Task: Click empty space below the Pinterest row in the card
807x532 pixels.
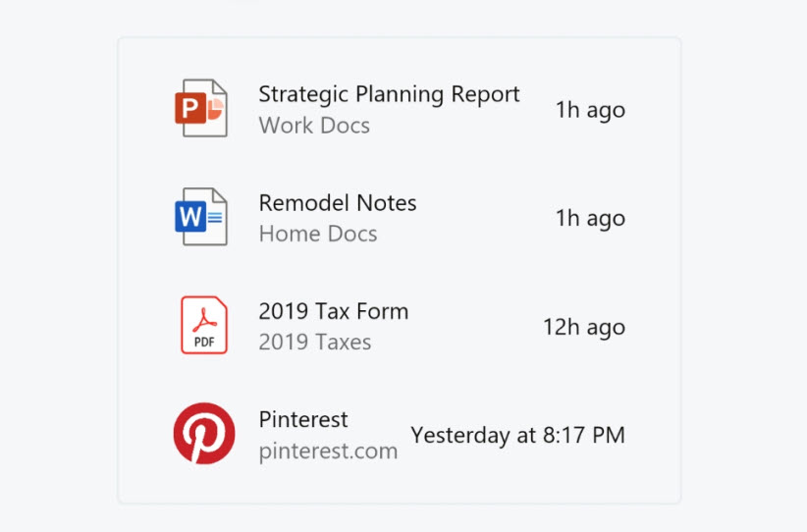Action: click(x=399, y=485)
